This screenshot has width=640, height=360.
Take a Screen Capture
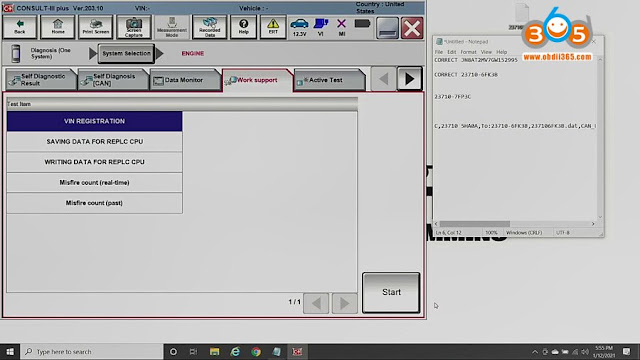[x=133, y=27]
